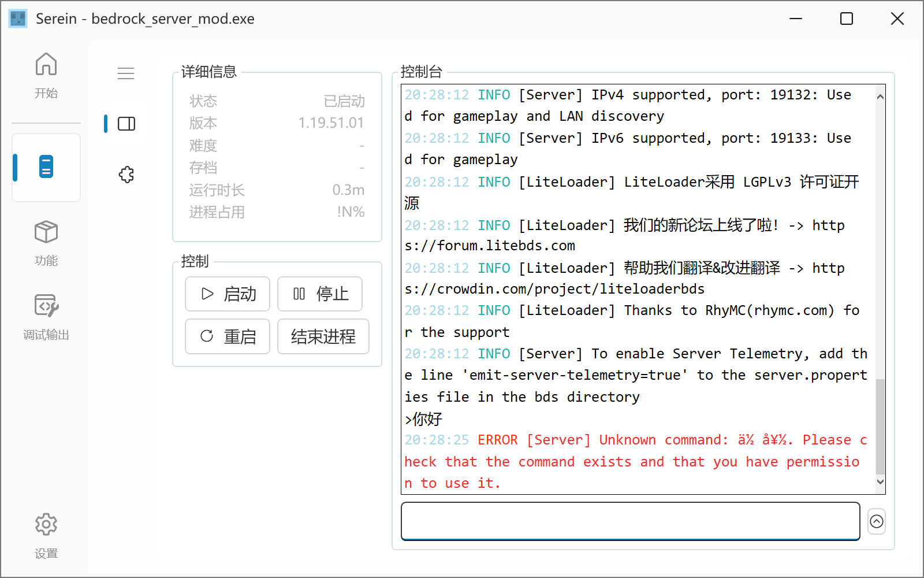Click the 结束进程 kill process button
The image size is (924, 578).
tap(323, 336)
